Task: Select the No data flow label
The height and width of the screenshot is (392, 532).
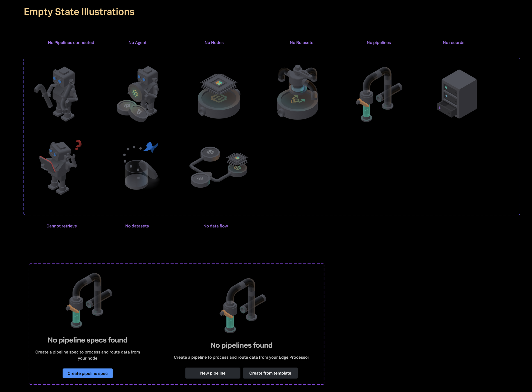Action: pyautogui.click(x=216, y=226)
